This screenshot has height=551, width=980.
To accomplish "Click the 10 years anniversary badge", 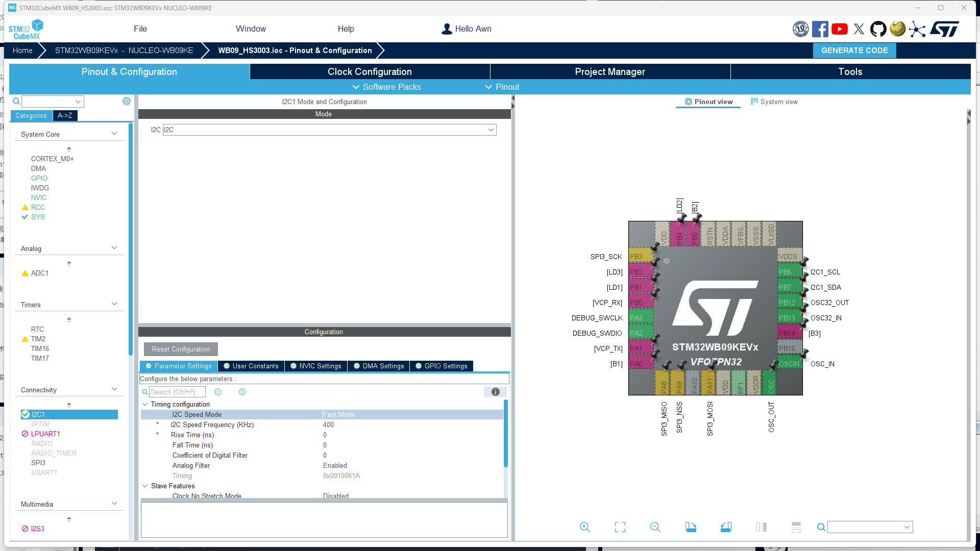I will pyautogui.click(x=800, y=29).
